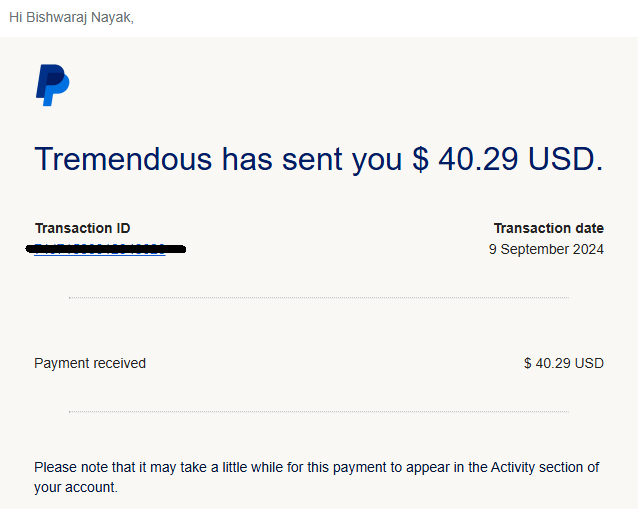Click the greeting text Hi Bishwaraj Nayak
Screen dimensions: 638x509
(72, 17)
